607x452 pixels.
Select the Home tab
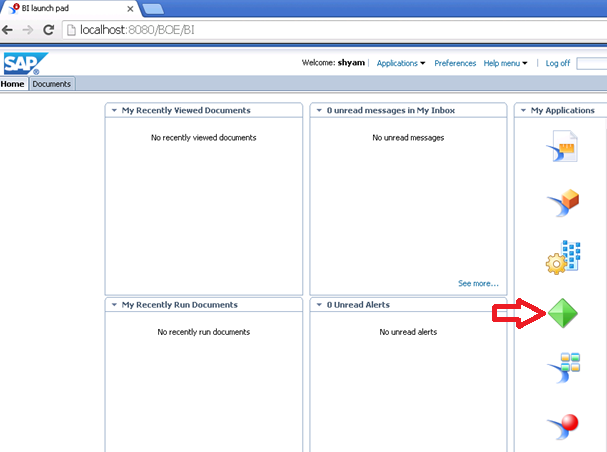coord(13,84)
